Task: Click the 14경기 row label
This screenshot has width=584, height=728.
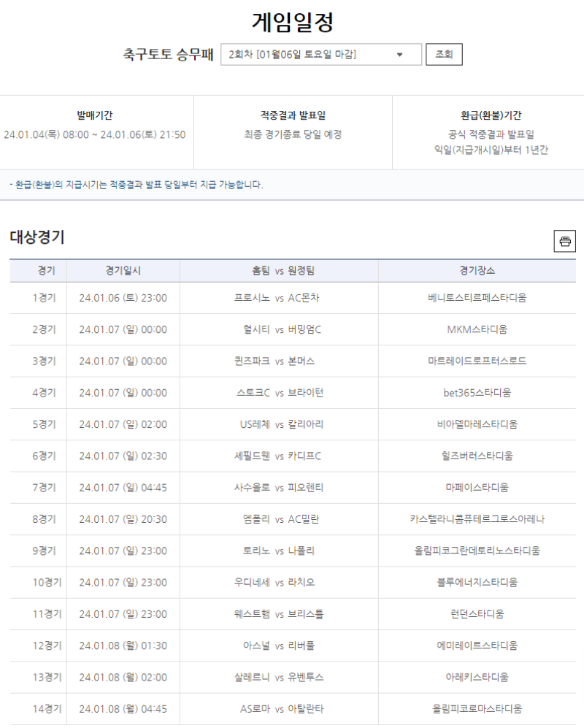Action: tap(47, 709)
